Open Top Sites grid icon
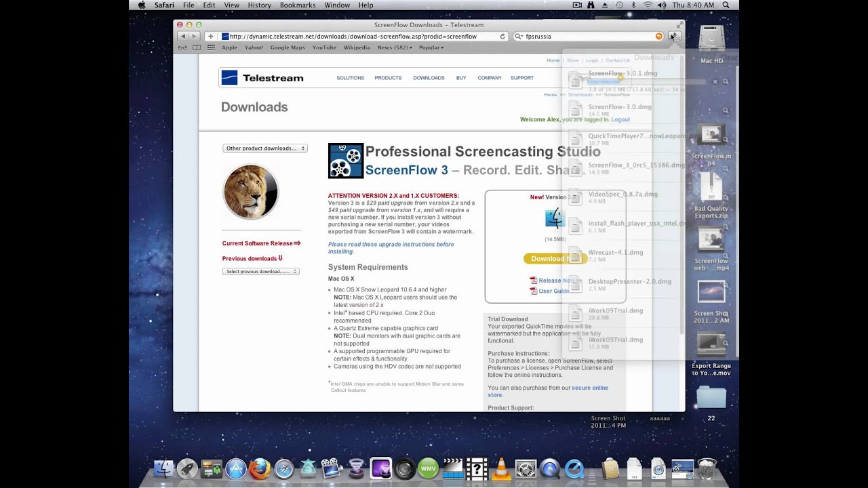868x488 pixels. pyautogui.click(x=211, y=47)
